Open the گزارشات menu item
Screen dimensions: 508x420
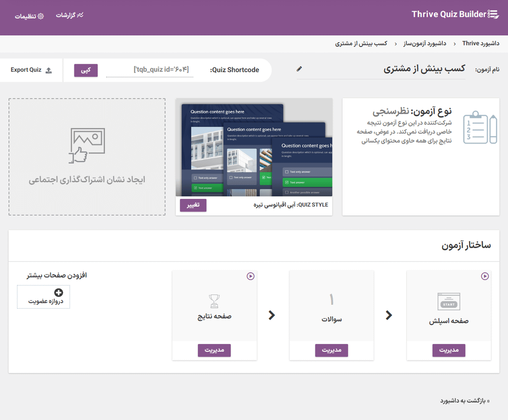pyautogui.click(x=70, y=15)
